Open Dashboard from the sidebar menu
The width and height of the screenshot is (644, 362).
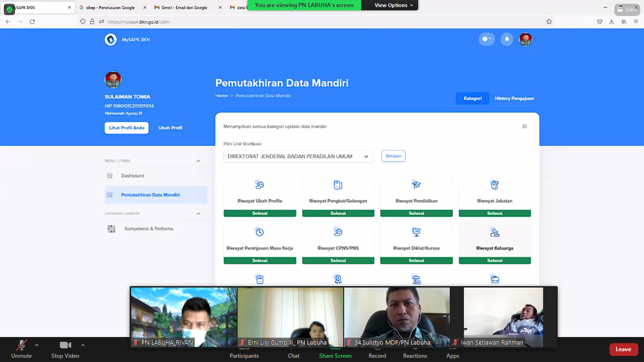click(x=132, y=176)
